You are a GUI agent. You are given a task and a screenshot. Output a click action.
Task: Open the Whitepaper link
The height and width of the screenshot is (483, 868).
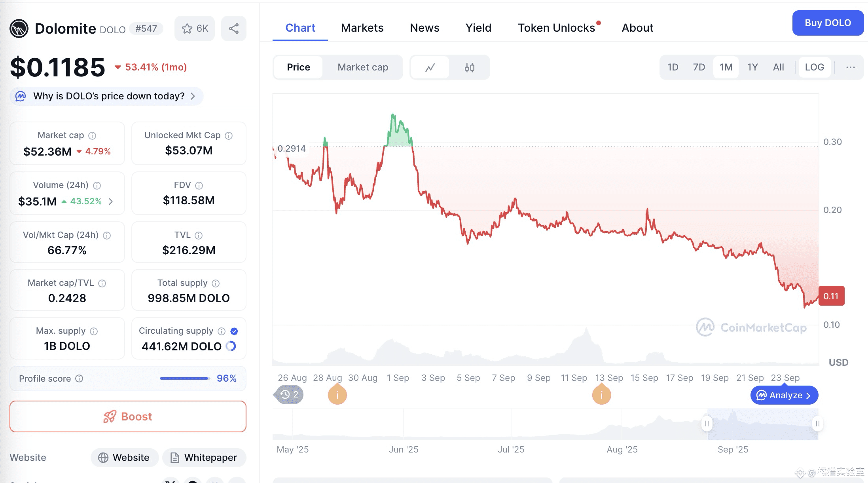pyautogui.click(x=204, y=458)
